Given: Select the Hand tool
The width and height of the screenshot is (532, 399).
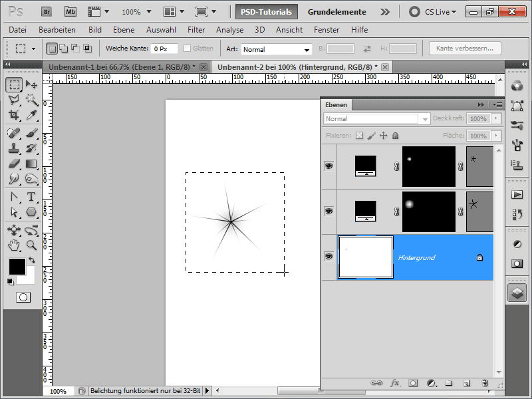Looking at the screenshot, I should pyautogui.click(x=14, y=245).
